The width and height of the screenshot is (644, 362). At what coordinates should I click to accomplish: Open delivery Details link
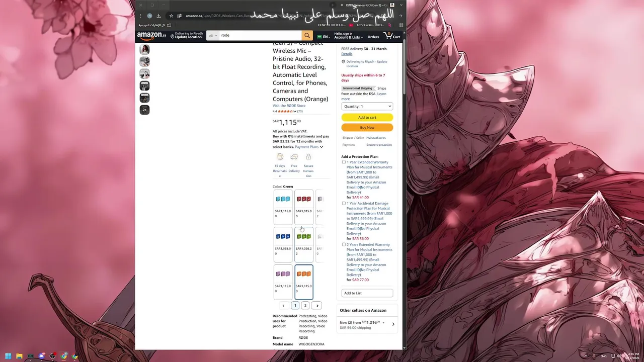[347, 54]
